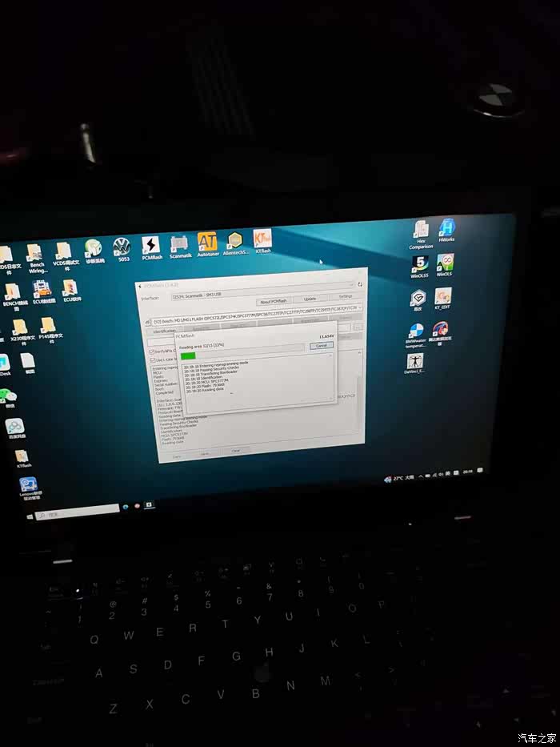Launch WeChat from the desktop
Image resolution: width=560 pixels, height=747 pixels.
click(x=9, y=398)
